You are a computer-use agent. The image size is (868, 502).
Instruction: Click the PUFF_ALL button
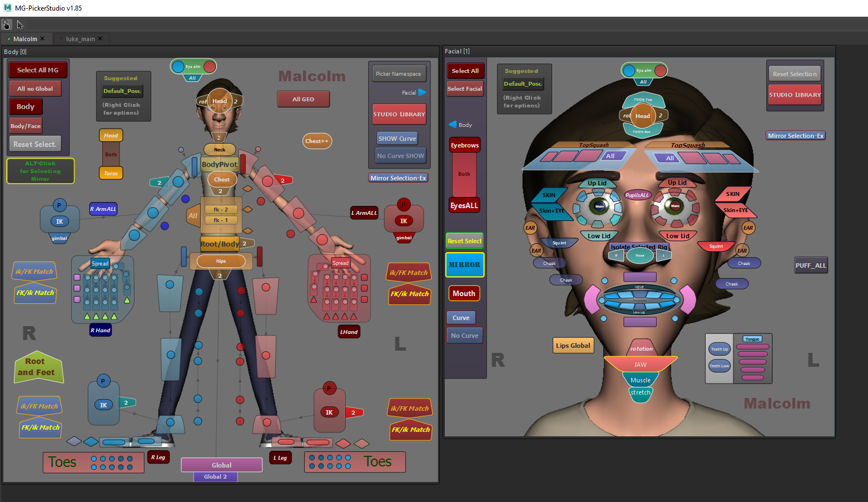[x=811, y=265]
